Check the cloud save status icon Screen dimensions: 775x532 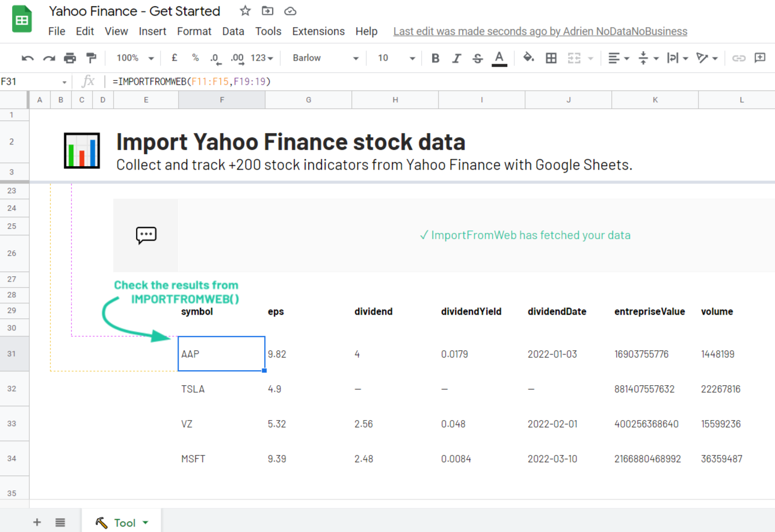click(290, 11)
